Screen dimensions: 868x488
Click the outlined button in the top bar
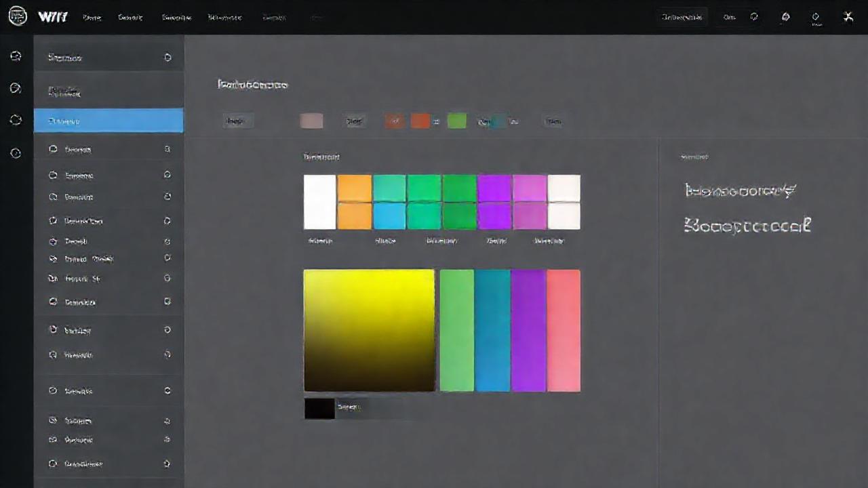683,17
